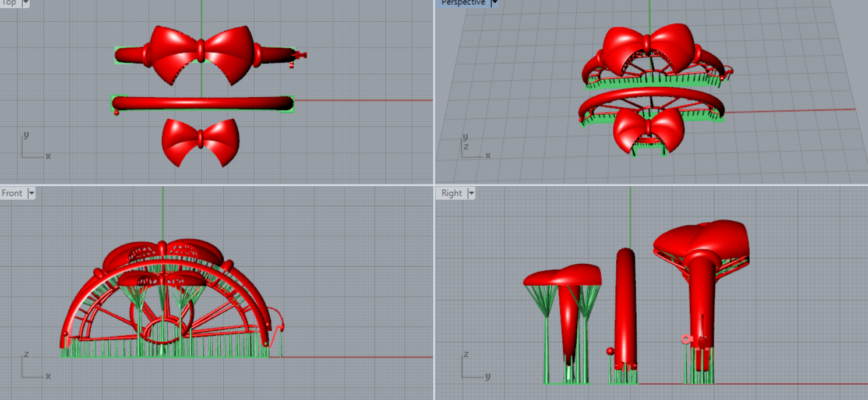Select the Front viewport title label
This screenshot has height=400, width=868.
coord(12,193)
